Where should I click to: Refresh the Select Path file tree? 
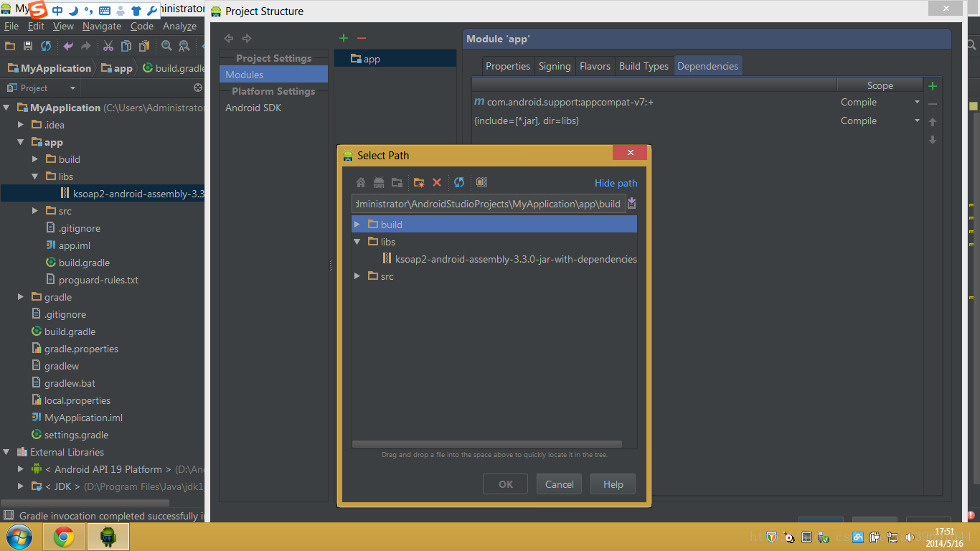click(459, 183)
